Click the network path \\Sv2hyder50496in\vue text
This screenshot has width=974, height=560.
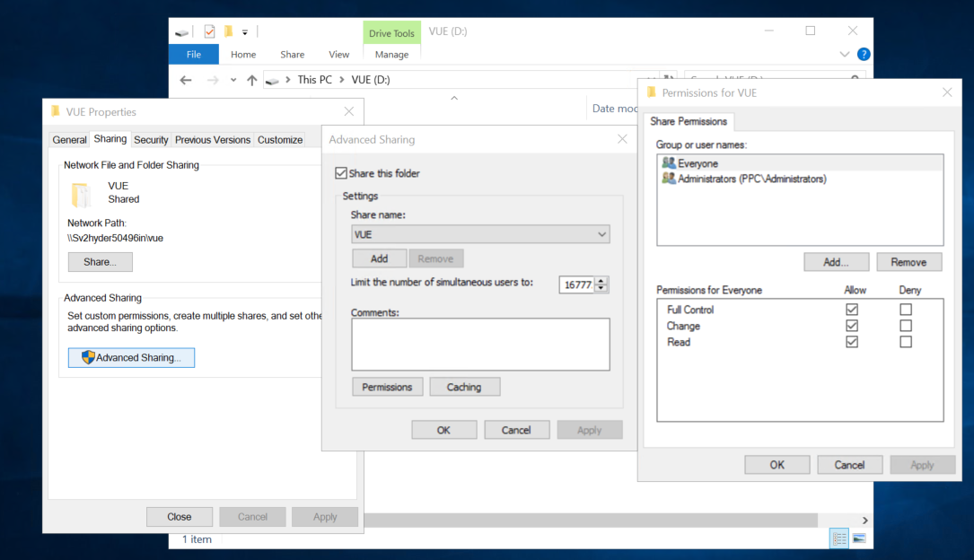[x=116, y=238]
